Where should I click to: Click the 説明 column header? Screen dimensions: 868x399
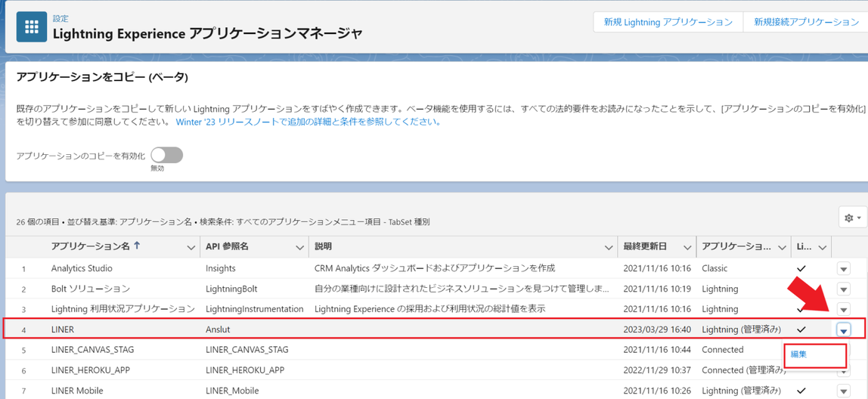[324, 246]
